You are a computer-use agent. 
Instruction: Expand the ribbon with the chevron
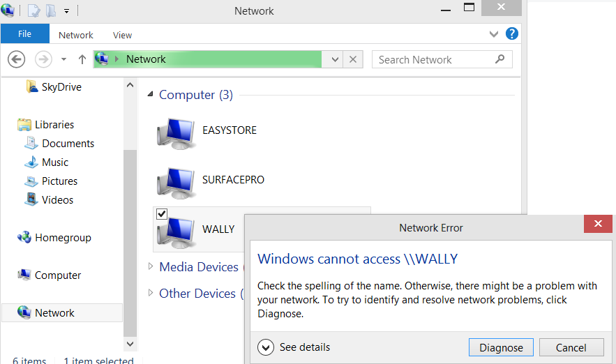[494, 34]
